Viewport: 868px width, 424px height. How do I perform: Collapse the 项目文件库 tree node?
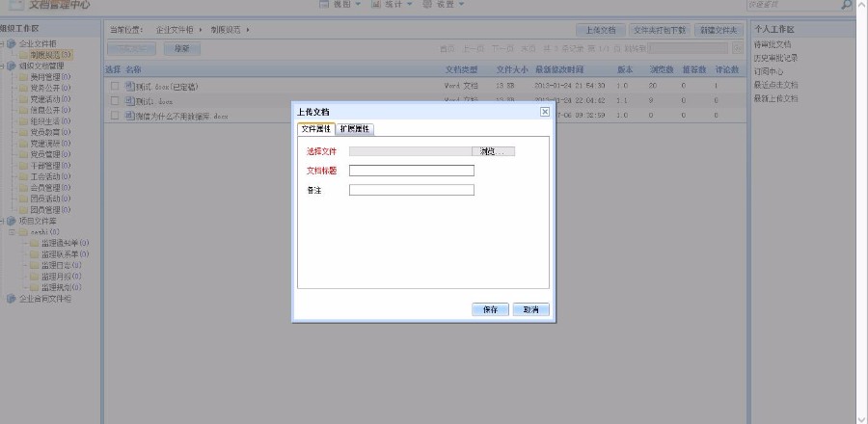pyautogui.click(x=3, y=221)
